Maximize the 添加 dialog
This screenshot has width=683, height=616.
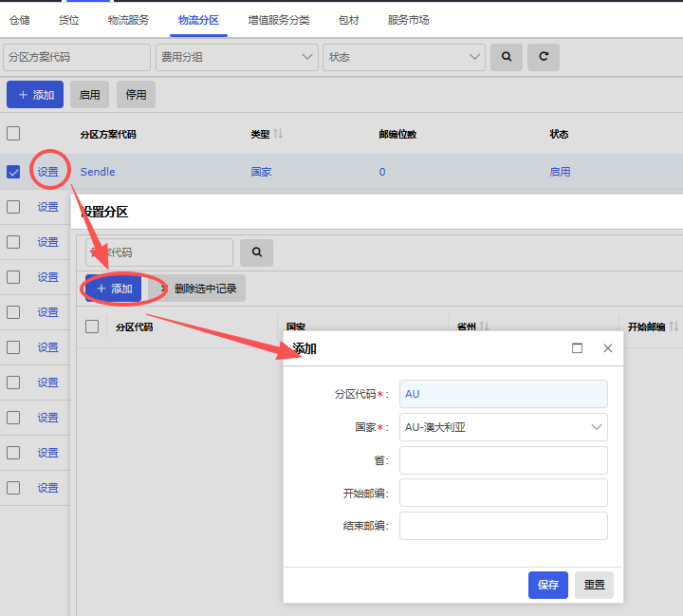click(577, 348)
